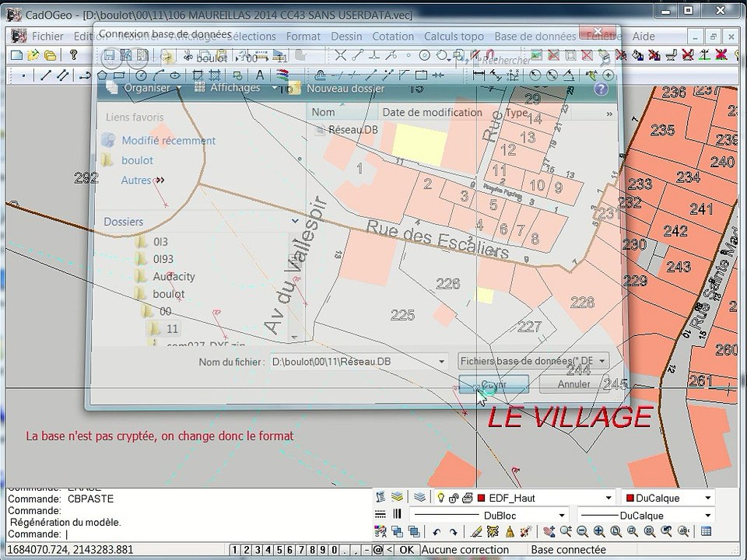This screenshot has height=560, width=747.
Task: Open the Dessin menu
Action: pyautogui.click(x=346, y=37)
